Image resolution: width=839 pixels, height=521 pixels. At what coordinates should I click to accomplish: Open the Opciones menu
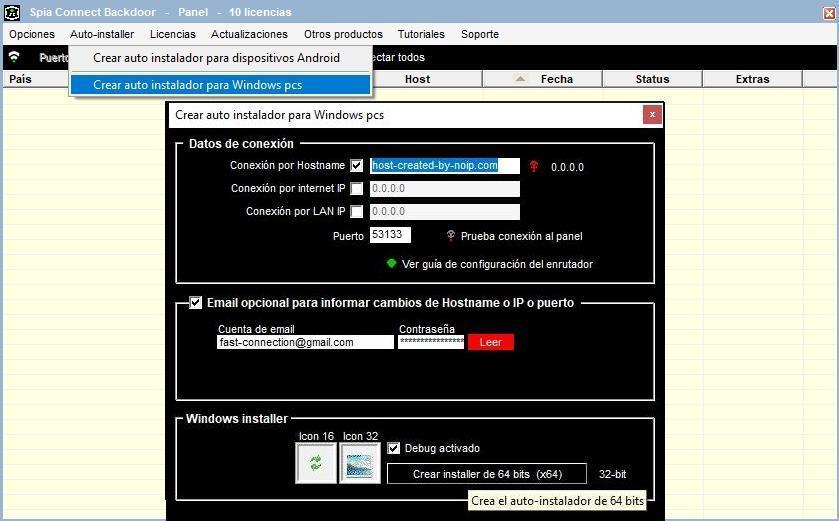[32, 34]
